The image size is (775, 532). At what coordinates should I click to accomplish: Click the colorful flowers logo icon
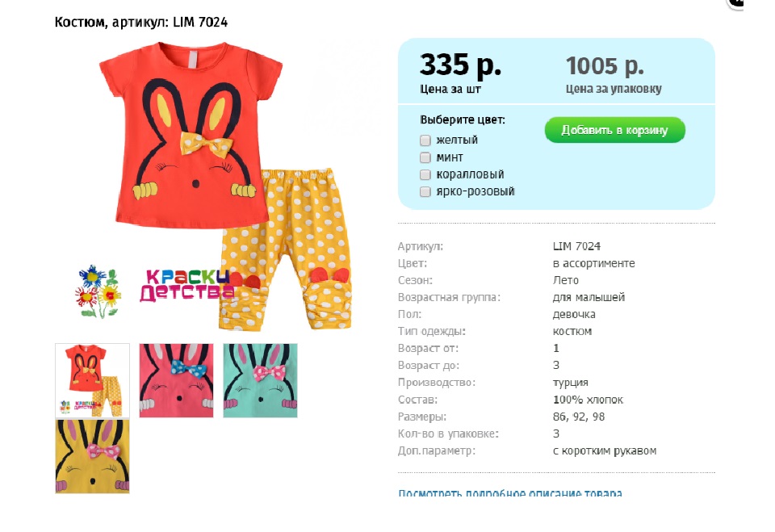pyautogui.click(x=98, y=292)
